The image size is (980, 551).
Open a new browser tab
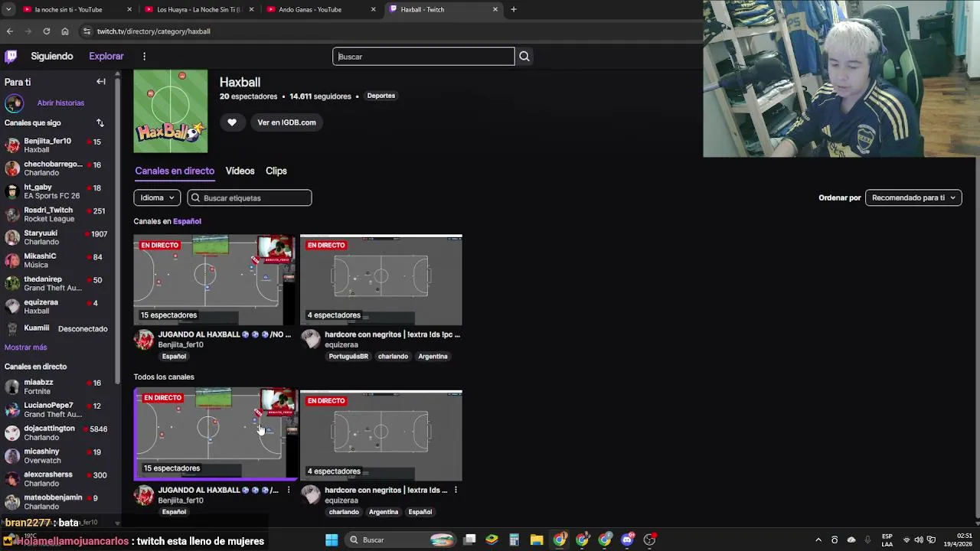pyautogui.click(x=514, y=9)
